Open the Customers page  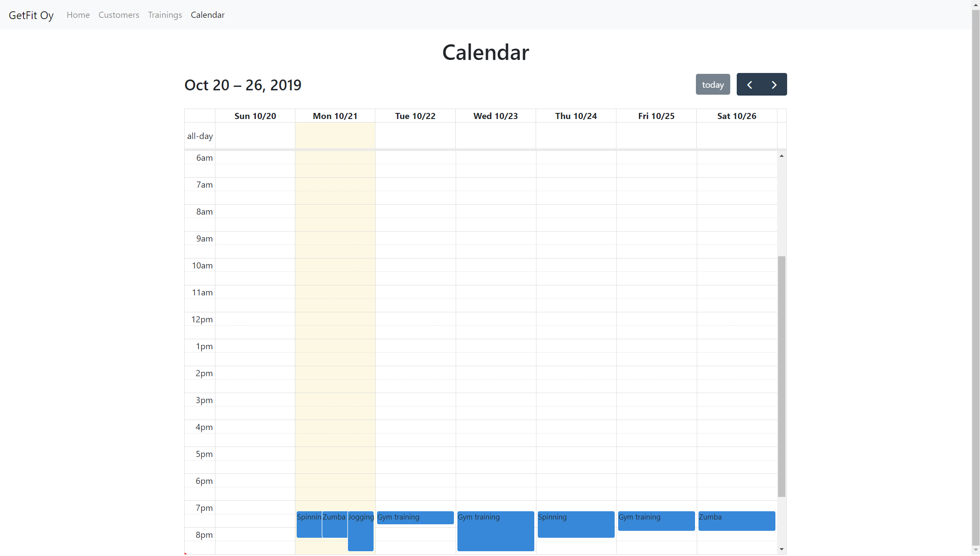pos(119,15)
